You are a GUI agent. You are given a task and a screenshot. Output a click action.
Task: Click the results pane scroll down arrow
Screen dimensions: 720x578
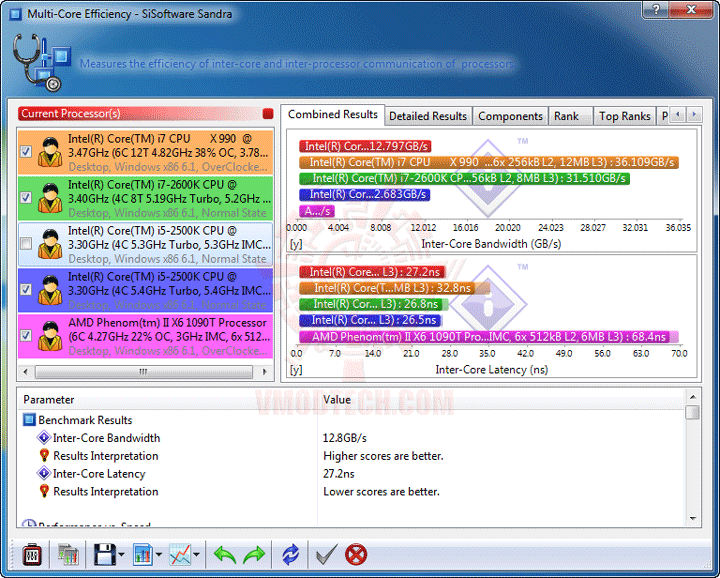(x=693, y=519)
